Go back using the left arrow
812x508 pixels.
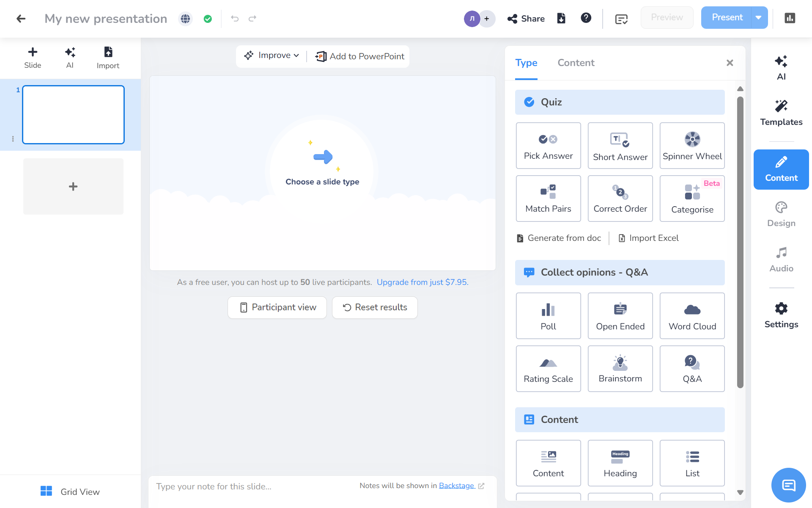21,19
